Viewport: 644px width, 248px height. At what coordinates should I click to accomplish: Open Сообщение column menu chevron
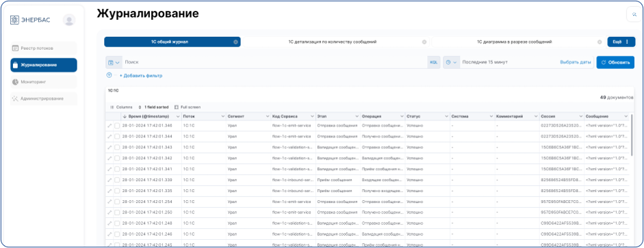[626, 116]
